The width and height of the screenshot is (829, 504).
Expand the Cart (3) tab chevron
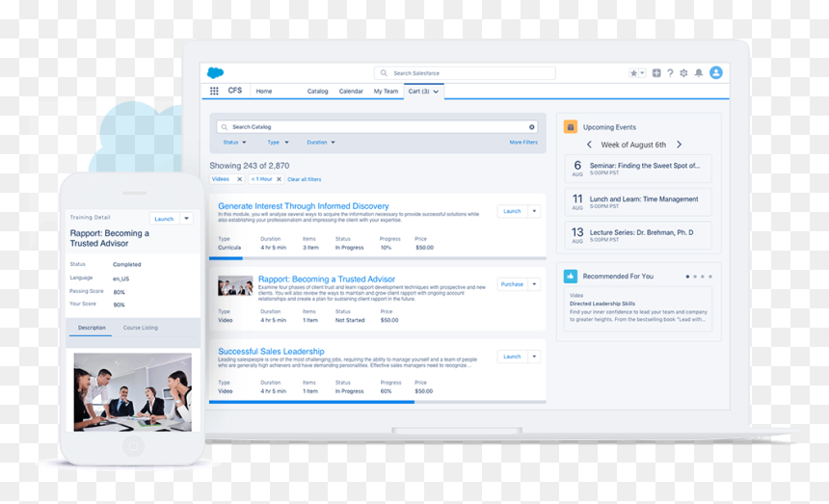(436, 92)
